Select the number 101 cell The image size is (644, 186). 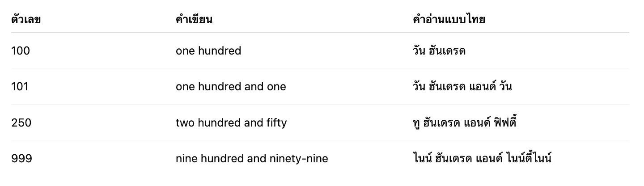point(20,87)
